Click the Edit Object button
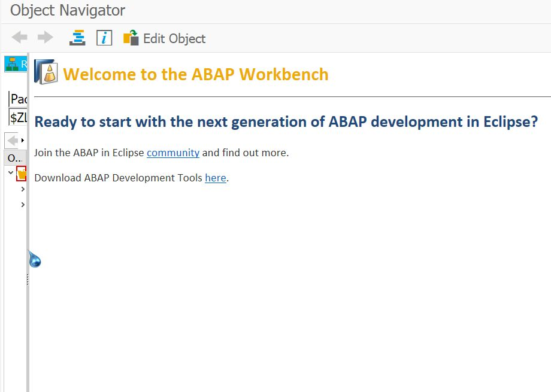This screenshot has width=551, height=392. click(165, 38)
